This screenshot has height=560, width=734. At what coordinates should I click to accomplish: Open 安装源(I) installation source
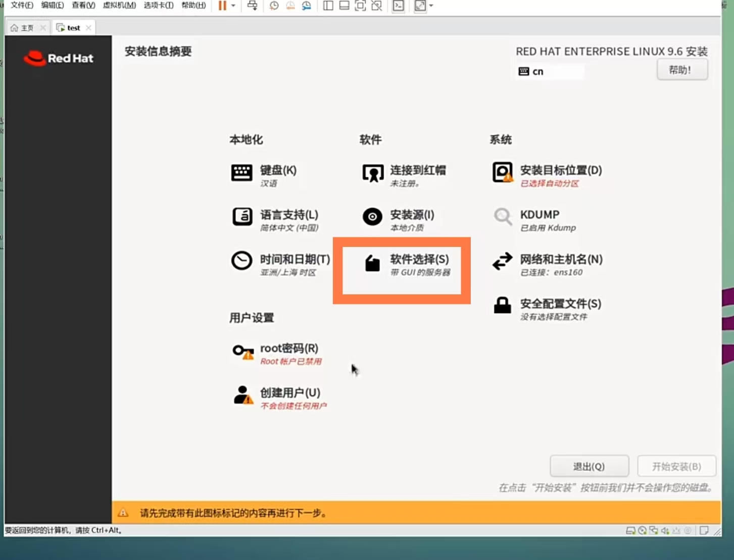tap(398, 220)
